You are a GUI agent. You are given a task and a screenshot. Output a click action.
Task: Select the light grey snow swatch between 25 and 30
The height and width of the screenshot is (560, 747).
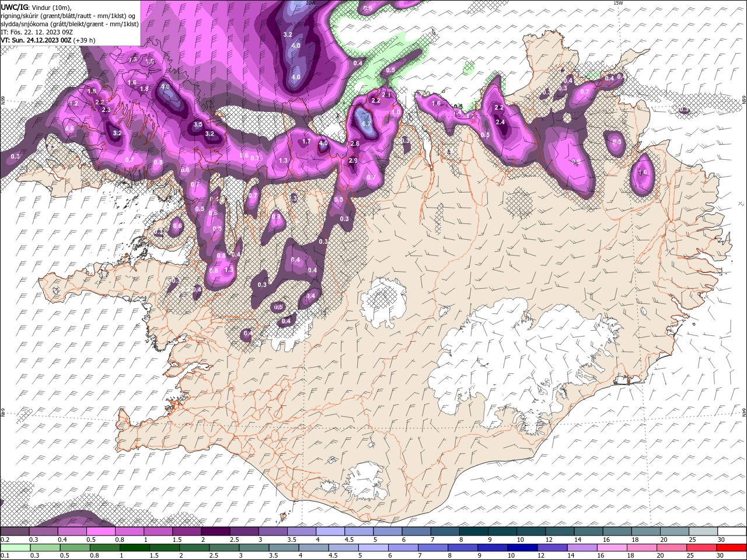703,531
